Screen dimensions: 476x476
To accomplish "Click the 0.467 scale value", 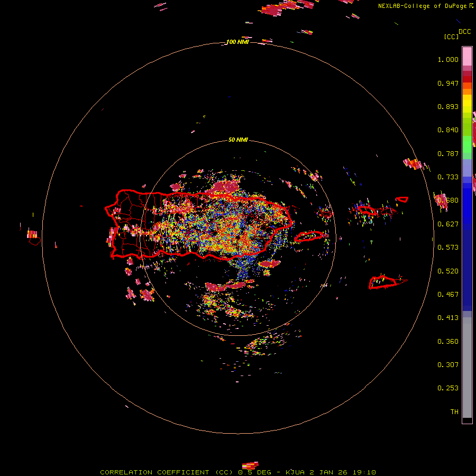I will click(448, 295).
